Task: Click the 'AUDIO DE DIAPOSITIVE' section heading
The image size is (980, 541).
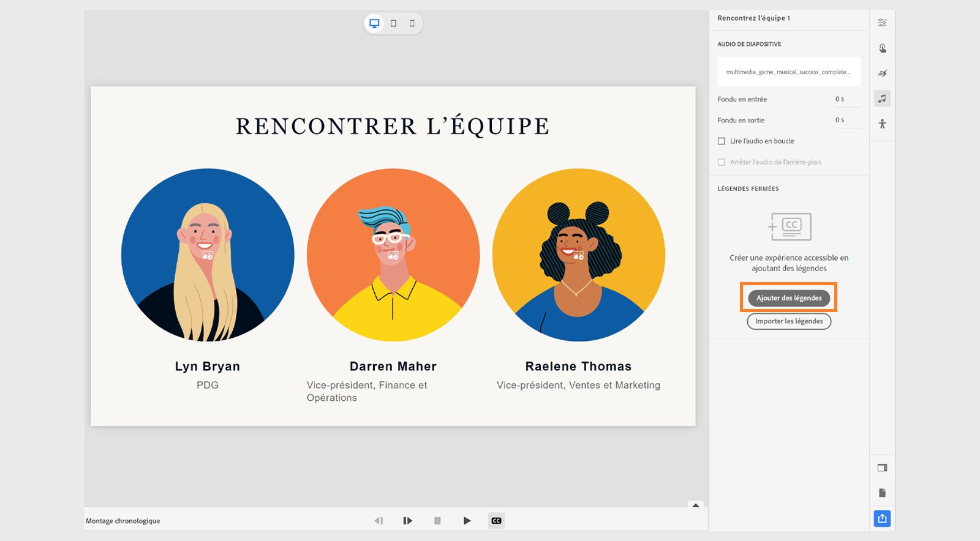Action: 749,44
